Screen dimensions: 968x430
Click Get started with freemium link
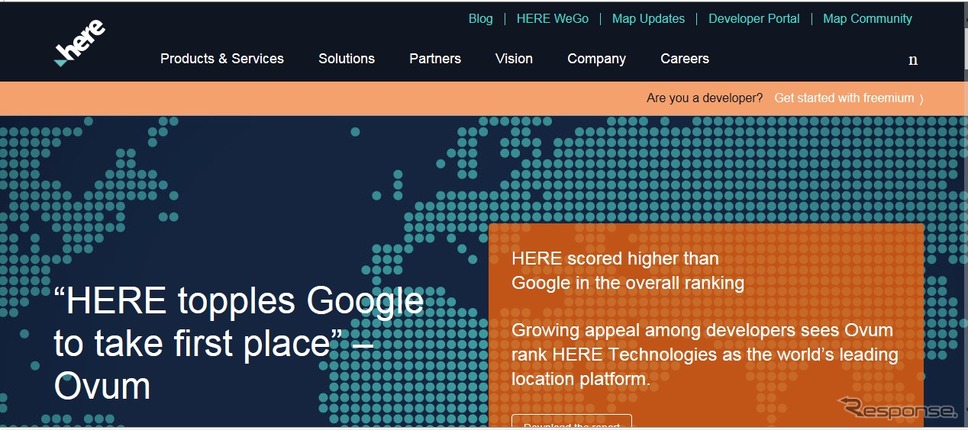click(844, 98)
